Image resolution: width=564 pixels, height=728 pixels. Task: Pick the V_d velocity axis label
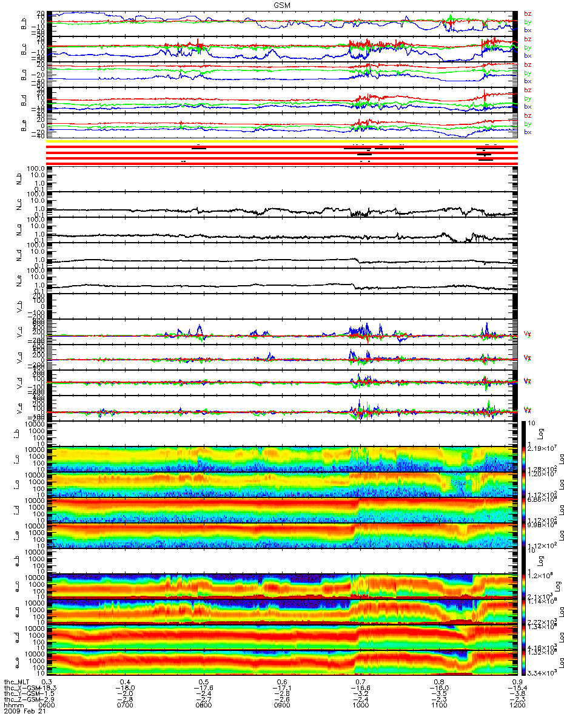(18, 384)
